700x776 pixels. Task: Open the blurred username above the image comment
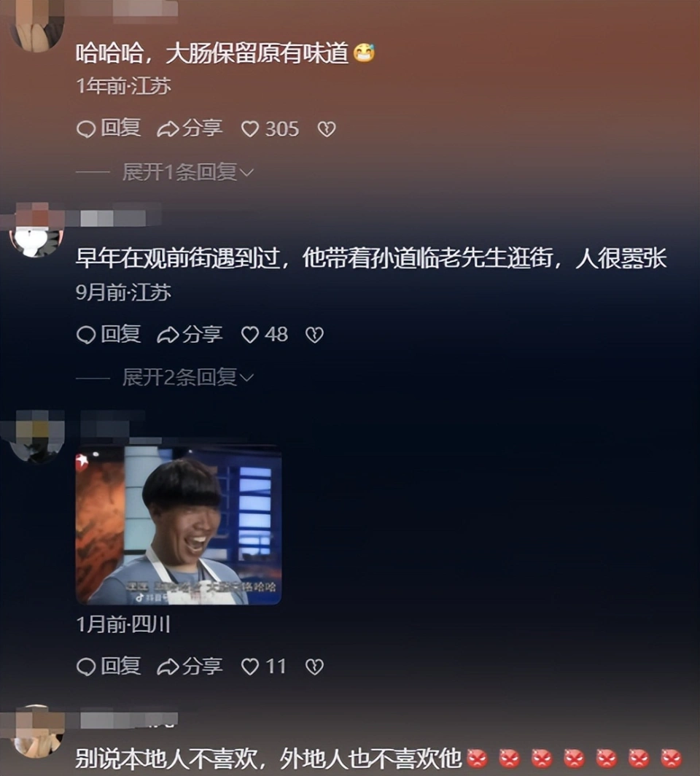pyautogui.click(x=113, y=422)
